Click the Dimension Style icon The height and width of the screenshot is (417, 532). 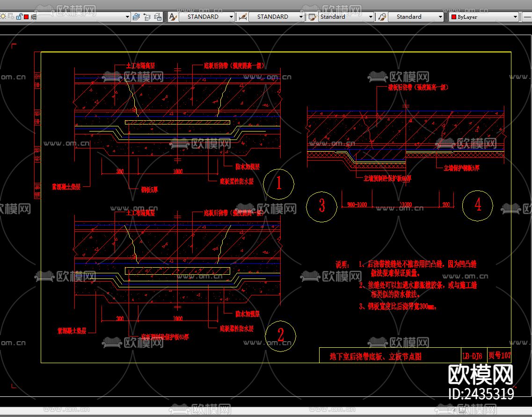point(242,17)
